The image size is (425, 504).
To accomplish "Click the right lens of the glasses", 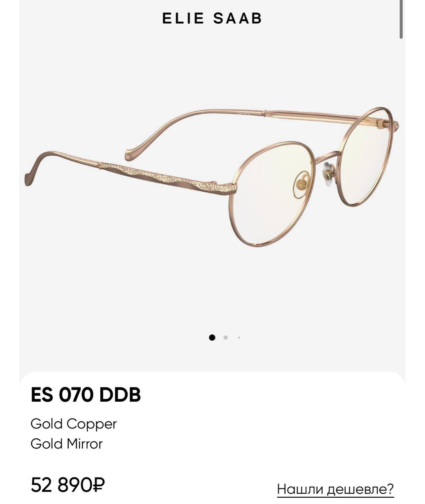I will tap(366, 157).
